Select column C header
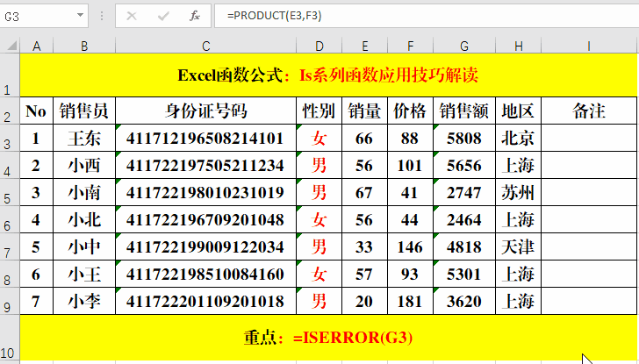 coord(205,46)
